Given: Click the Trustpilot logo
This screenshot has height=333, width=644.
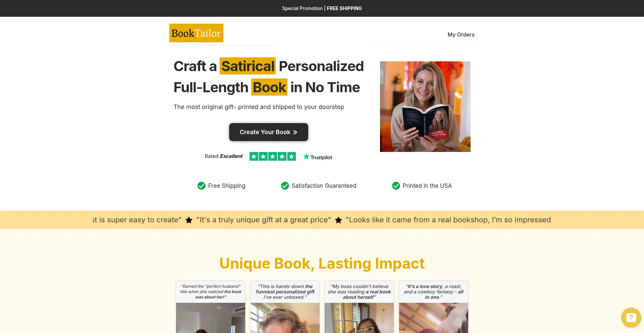Looking at the screenshot, I should coord(318,157).
